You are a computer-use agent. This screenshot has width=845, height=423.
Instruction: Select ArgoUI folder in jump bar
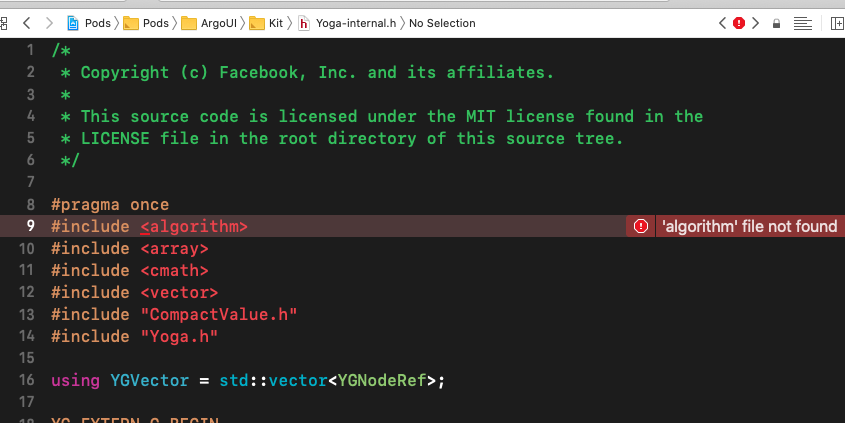click(211, 22)
